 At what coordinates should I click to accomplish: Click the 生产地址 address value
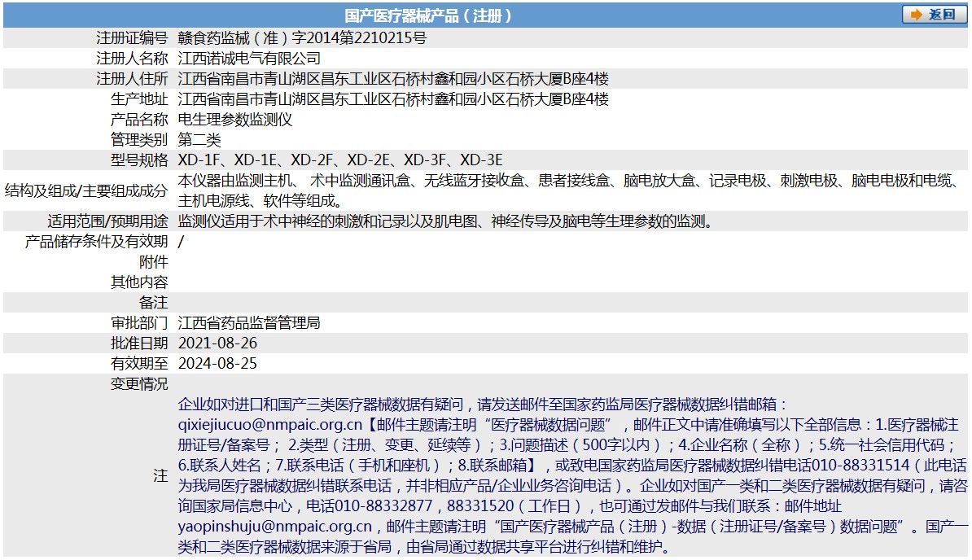pos(393,99)
